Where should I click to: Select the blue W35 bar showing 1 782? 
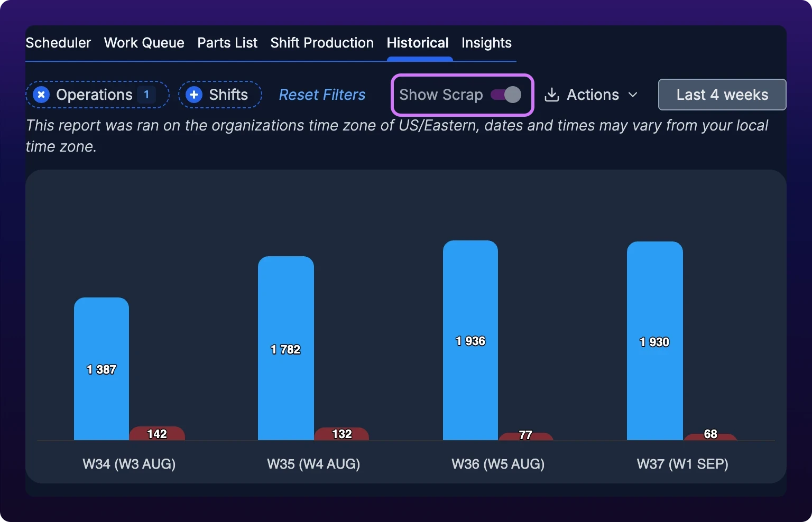[285, 348]
